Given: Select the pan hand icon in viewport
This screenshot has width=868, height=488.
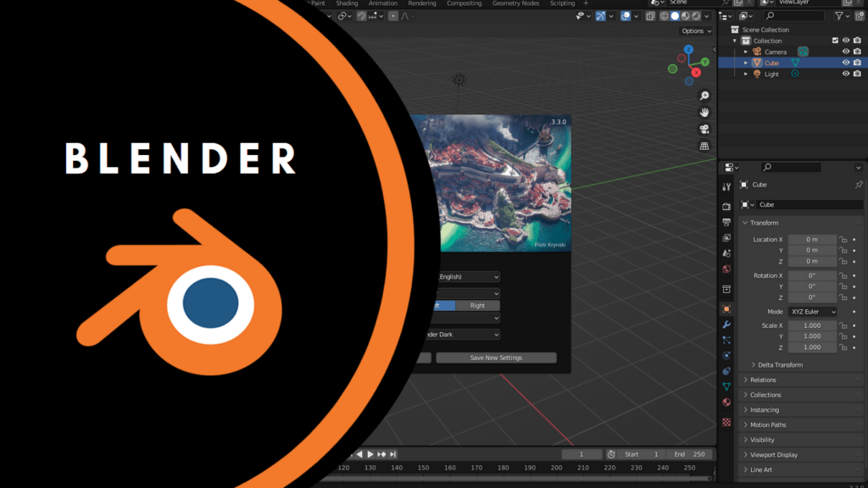Looking at the screenshot, I should pos(704,113).
